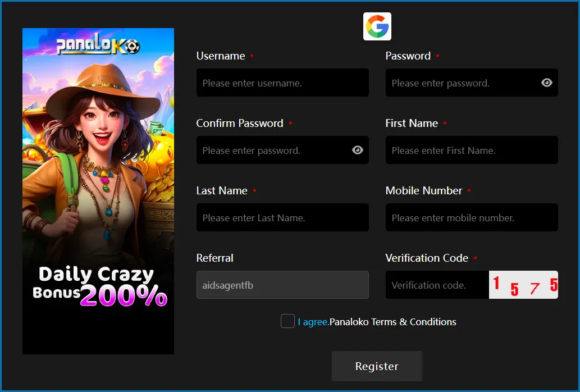Sign up with the Google icon

pos(377,26)
